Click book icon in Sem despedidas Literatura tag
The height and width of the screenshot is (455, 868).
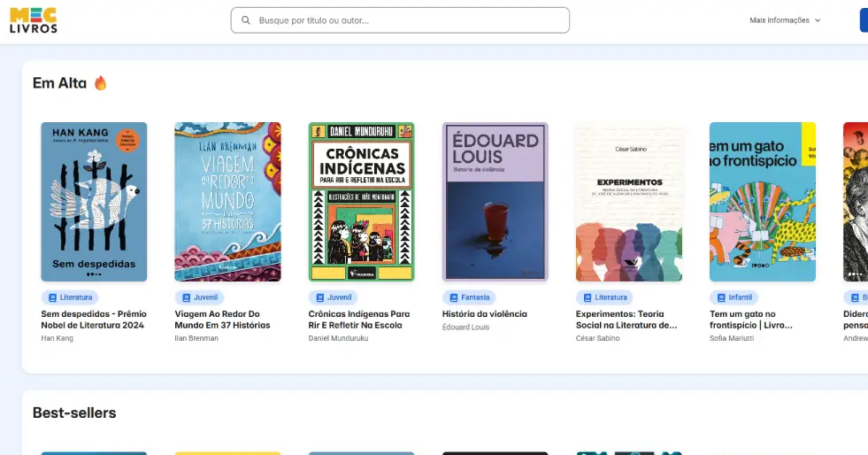52,297
